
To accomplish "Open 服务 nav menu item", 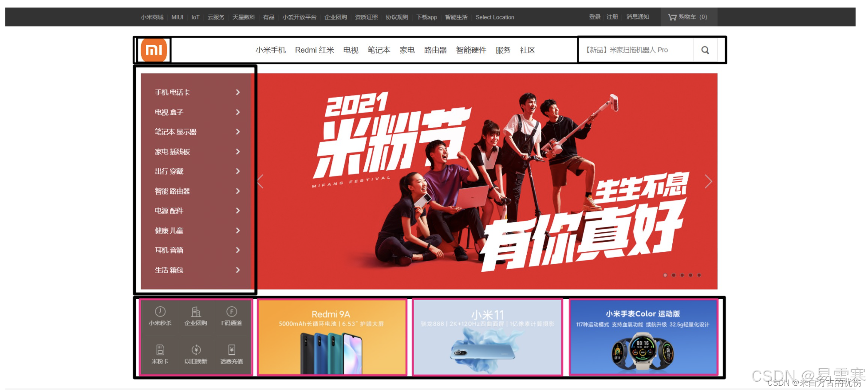I will (503, 50).
